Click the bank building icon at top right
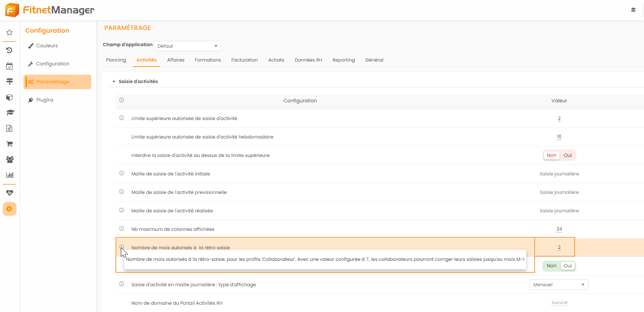The width and height of the screenshot is (644, 312). point(633,10)
